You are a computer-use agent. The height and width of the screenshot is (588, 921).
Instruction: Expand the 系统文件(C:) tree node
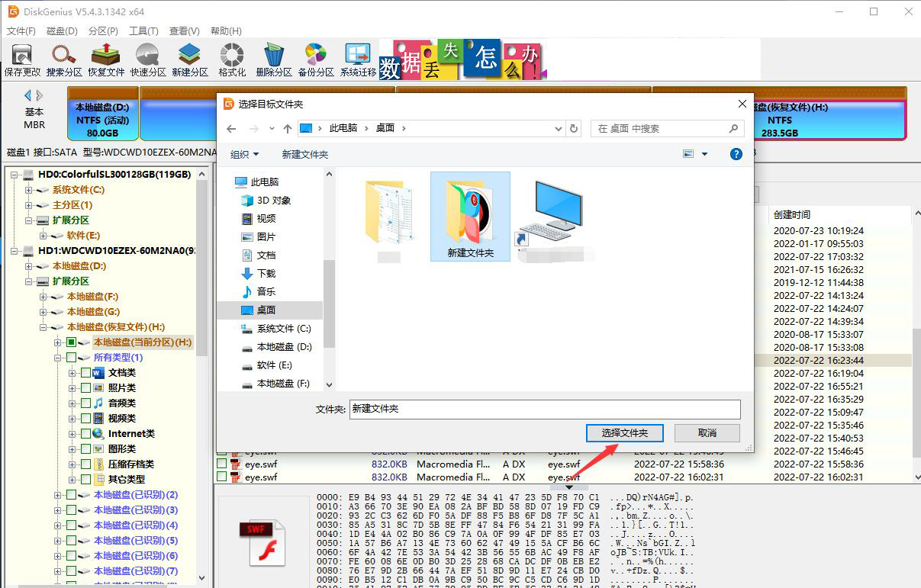[29, 190]
